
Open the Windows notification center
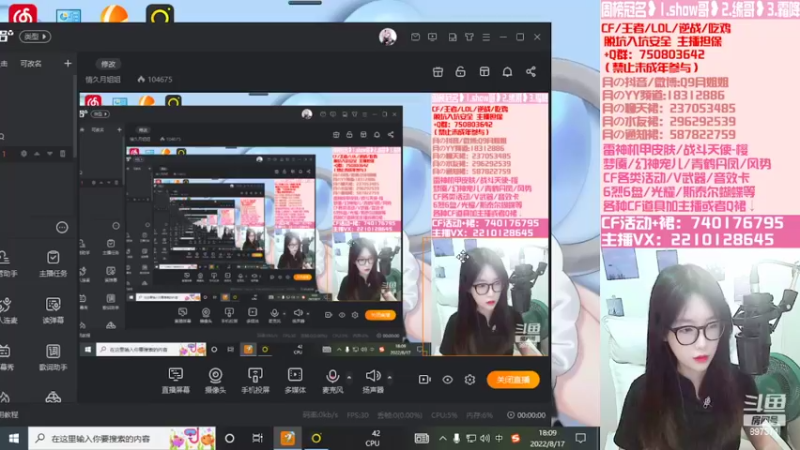581,438
